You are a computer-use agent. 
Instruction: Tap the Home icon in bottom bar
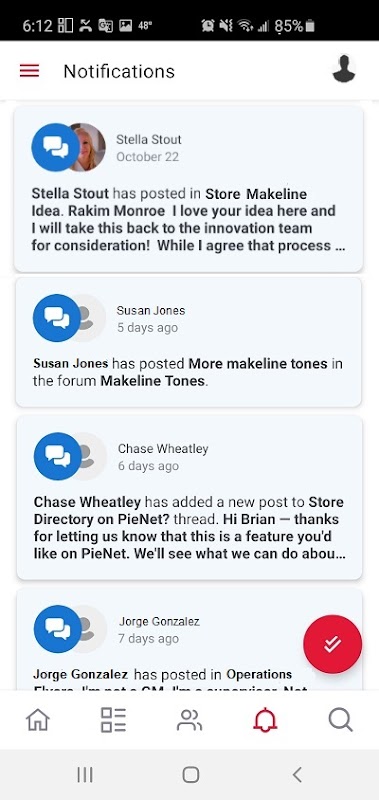tap(38, 720)
